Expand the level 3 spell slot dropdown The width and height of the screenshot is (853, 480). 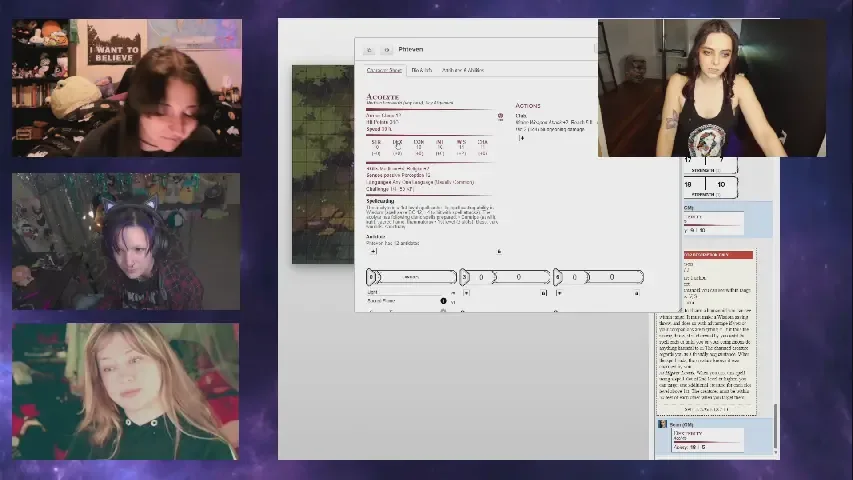coord(468,293)
